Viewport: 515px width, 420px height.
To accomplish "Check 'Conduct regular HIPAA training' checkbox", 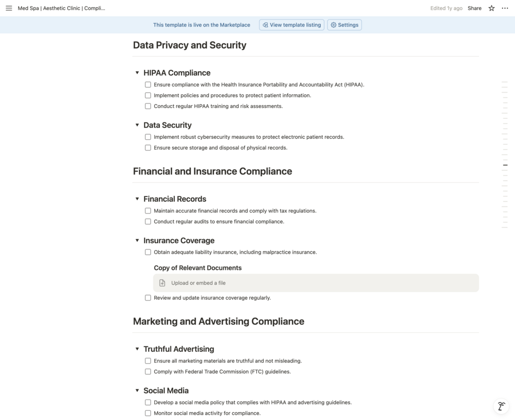I will point(148,106).
